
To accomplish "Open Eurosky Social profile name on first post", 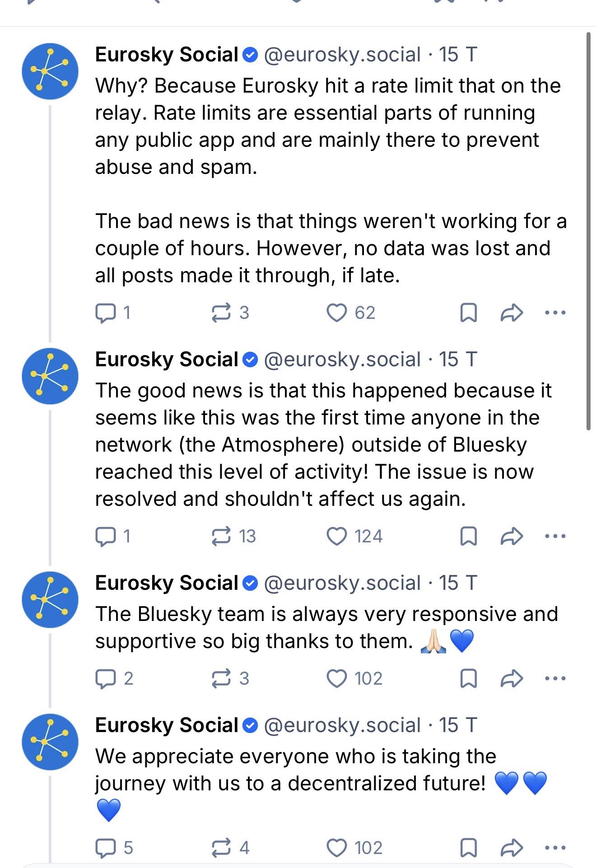I will tap(167, 55).
